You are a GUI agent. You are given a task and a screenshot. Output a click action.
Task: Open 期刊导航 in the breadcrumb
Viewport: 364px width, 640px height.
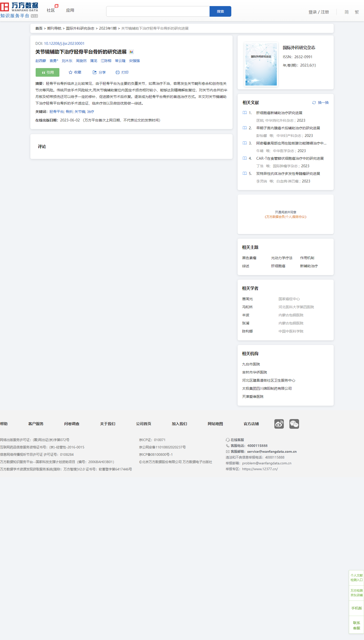click(54, 28)
